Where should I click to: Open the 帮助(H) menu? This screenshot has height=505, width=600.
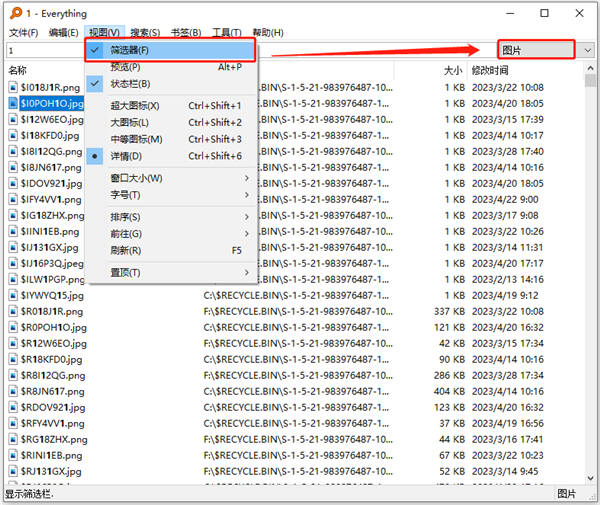point(268,33)
